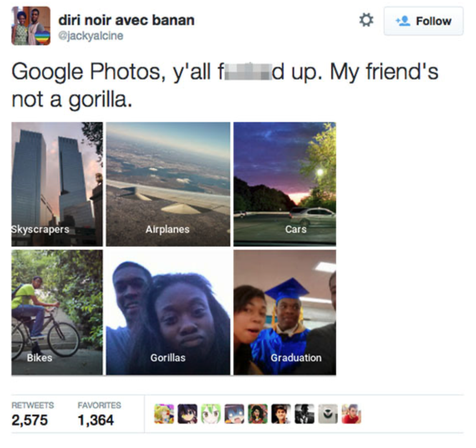The height and width of the screenshot is (448, 476).
Task: Select the last avatar with red shirt
Action: (x=351, y=414)
